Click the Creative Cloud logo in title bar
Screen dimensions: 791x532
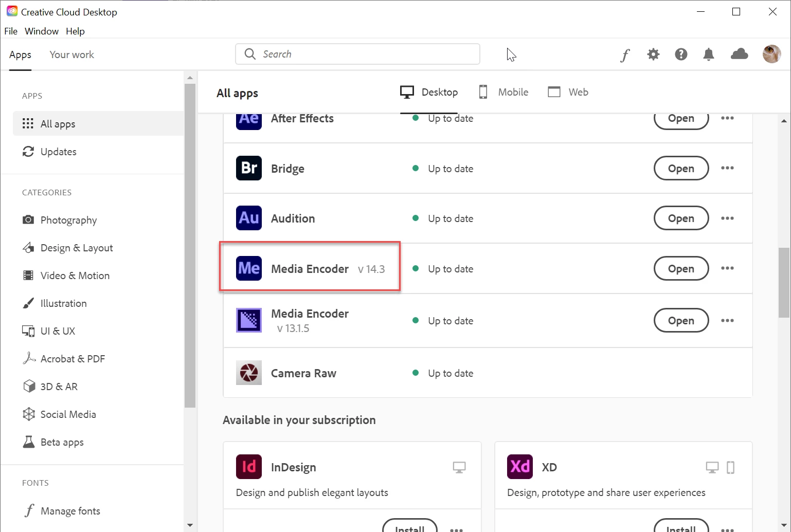(x=12, y=11)
